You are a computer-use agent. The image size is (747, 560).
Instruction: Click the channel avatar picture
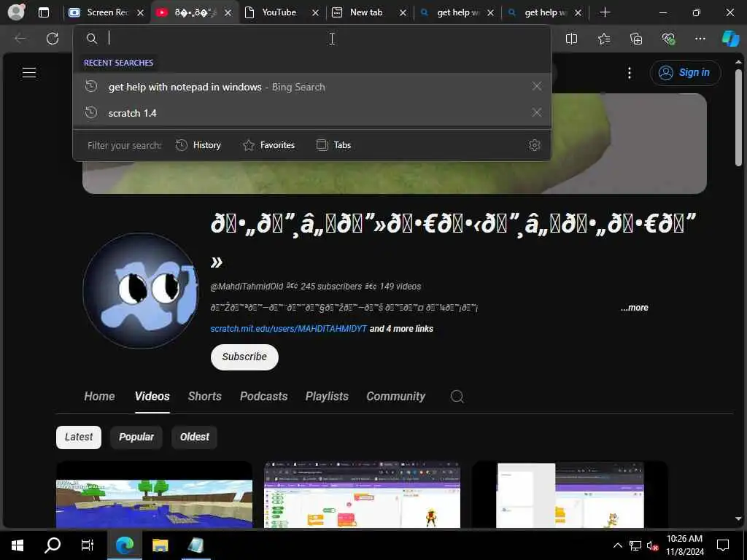coord(140,290)
